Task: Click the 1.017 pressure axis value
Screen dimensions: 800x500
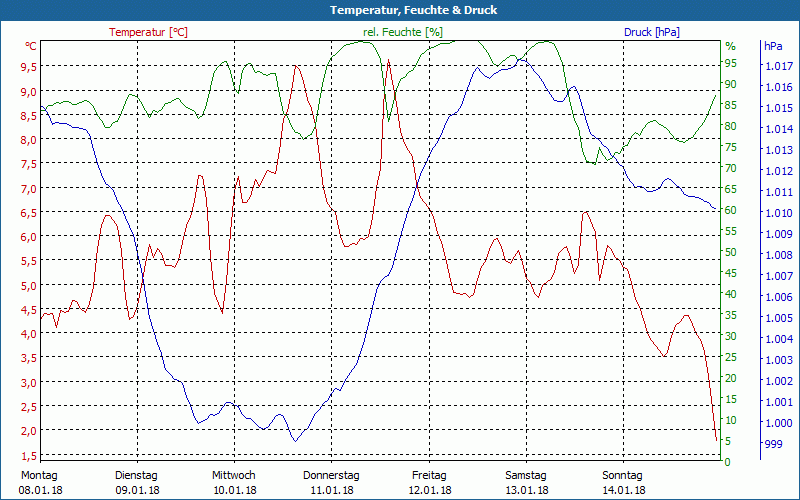Action: click(x=779, y=66)
